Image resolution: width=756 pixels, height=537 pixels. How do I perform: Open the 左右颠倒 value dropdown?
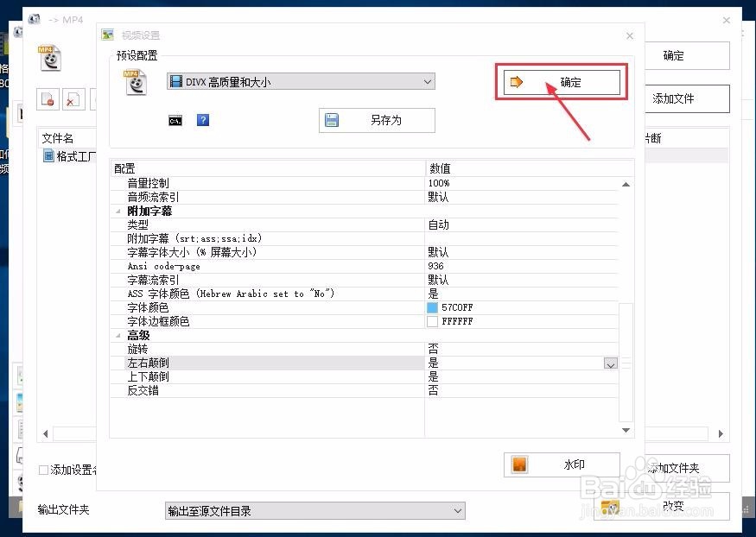(x=611, y=363)
